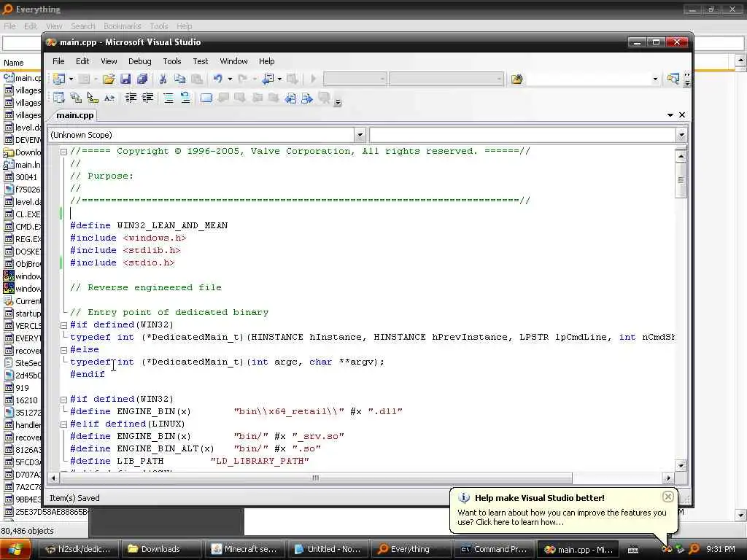Jump to previous bookmark in document
The height and width of the screenshot is (560, 747).
pos(290,98)
